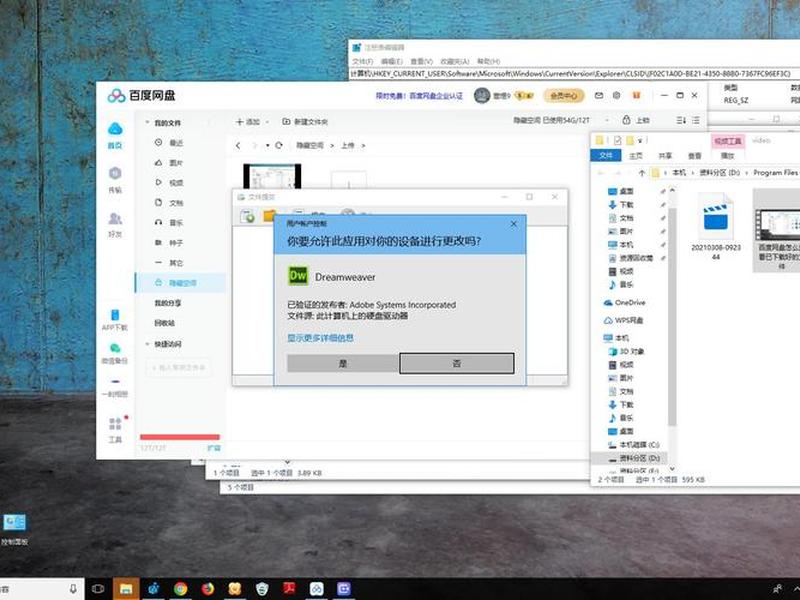Open dropdown arrow next to 添加
The height and width of the screenshot is (600, 800).
point(267,122)
